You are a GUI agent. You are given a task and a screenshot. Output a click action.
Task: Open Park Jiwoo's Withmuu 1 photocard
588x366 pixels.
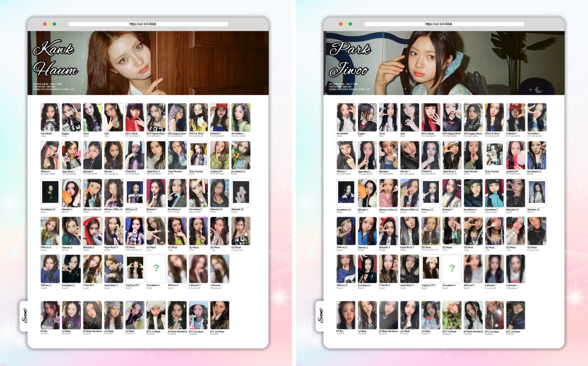346,155
